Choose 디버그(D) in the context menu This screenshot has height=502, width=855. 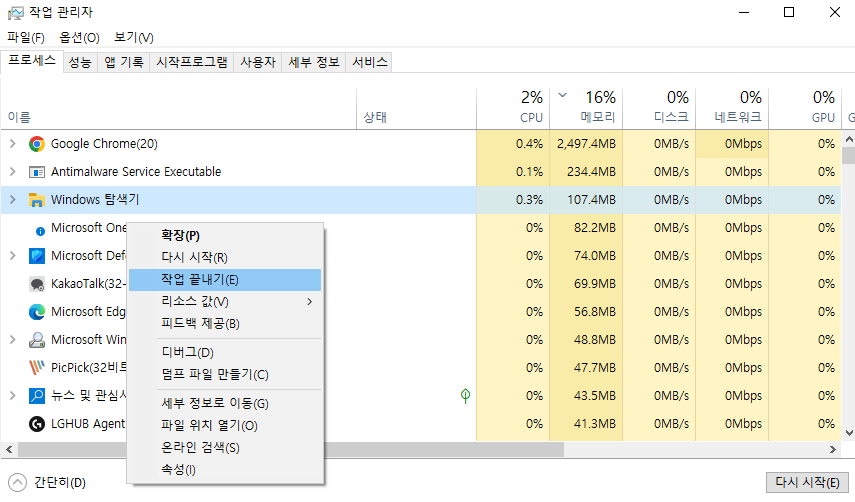click(225, 352)
